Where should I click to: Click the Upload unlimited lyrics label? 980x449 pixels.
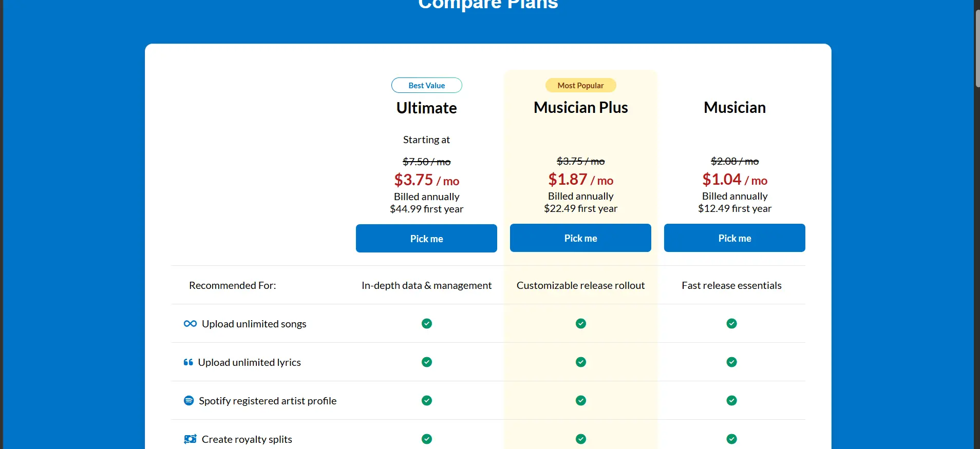[250, 362]
